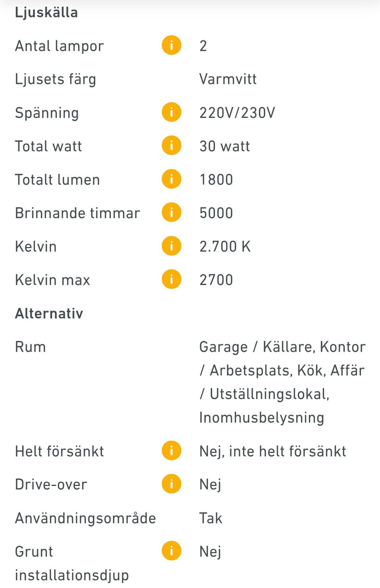Click the Kelvin info icon

click(171, 246)
